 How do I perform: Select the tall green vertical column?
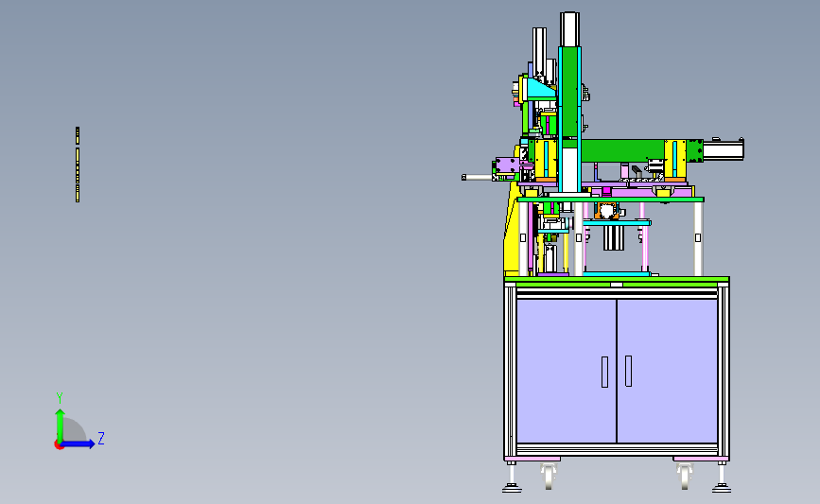tap(569, 92)
